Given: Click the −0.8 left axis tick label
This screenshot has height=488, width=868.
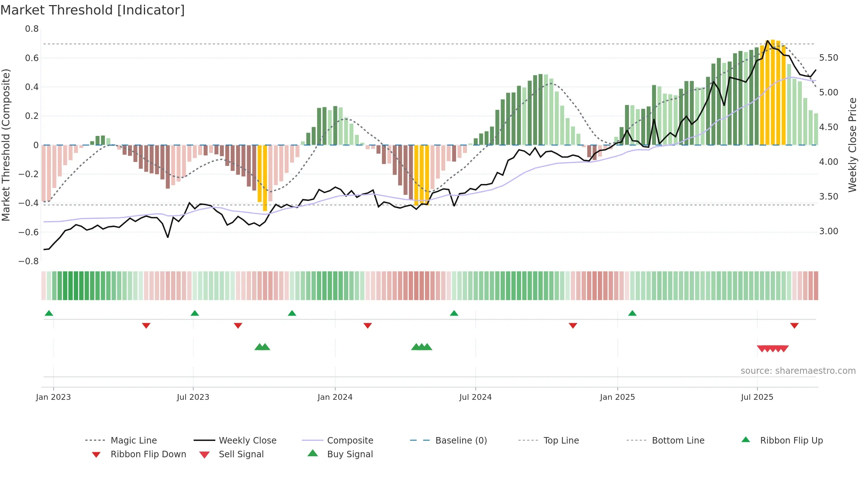Looking at the screenshot, I should click(29, 261).
